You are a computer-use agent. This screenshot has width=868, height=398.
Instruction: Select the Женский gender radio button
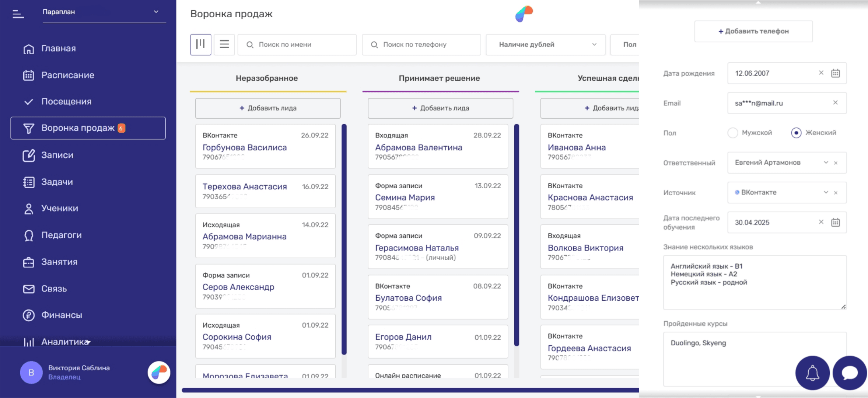coord(796,133)
